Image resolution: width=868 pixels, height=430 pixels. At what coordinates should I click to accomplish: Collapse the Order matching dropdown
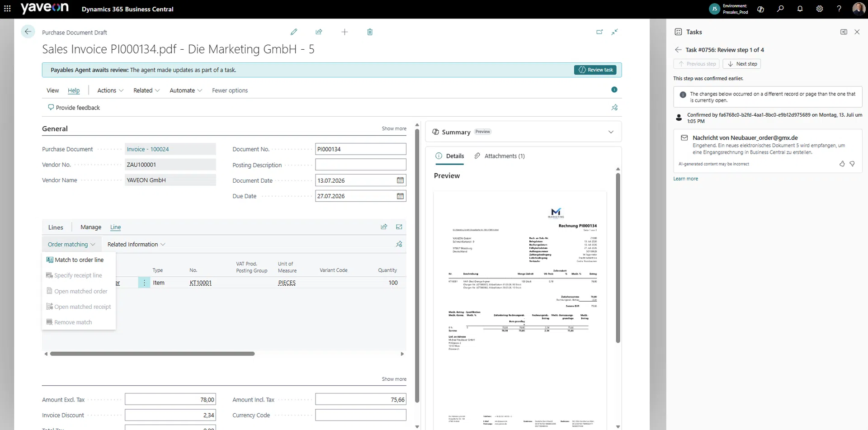pyautogui.click(x=71, y=244)
